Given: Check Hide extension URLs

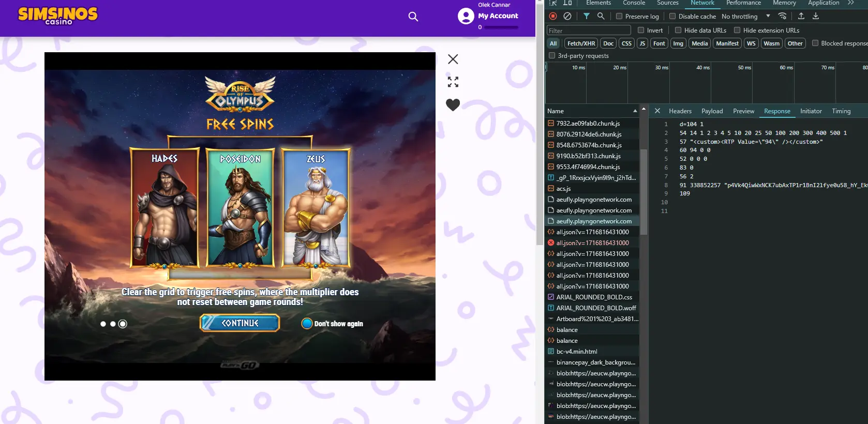Looking at the screenshot, I should click(x=737, y=30).
